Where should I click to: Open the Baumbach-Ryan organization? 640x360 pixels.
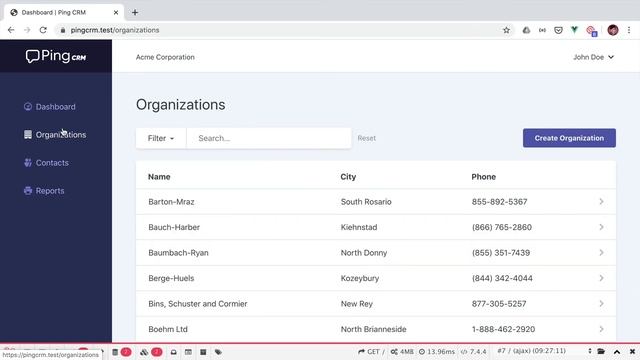[x=178, y=253]
